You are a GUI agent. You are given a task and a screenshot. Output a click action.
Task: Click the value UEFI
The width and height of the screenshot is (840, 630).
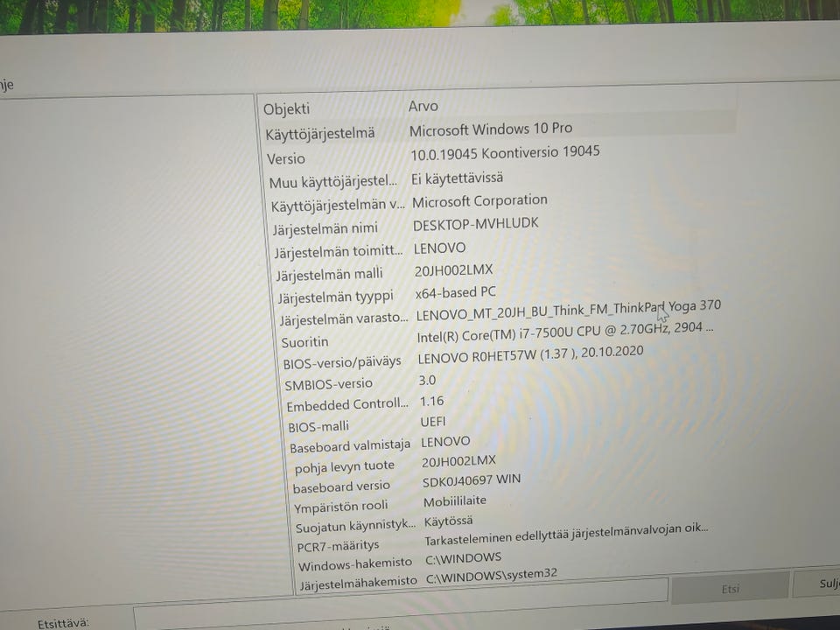pyautogui.click(x=433, y=422)
